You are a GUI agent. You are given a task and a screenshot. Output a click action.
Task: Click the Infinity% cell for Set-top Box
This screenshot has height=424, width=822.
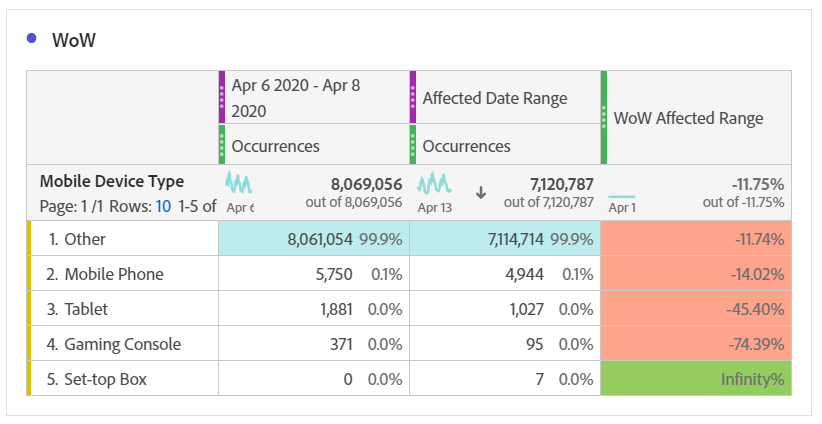coord(696,379)
